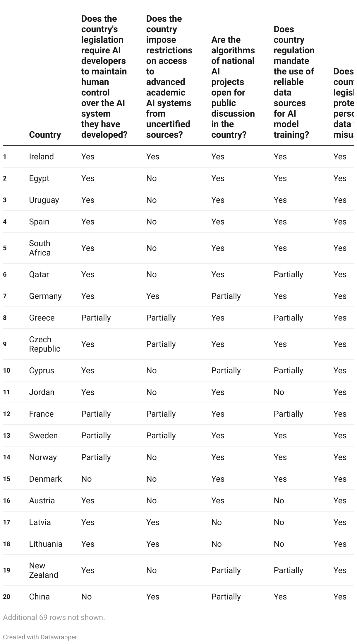Select the New Zealand country cell
Viewport: 357px width, 644px height.
pos(43,570)
